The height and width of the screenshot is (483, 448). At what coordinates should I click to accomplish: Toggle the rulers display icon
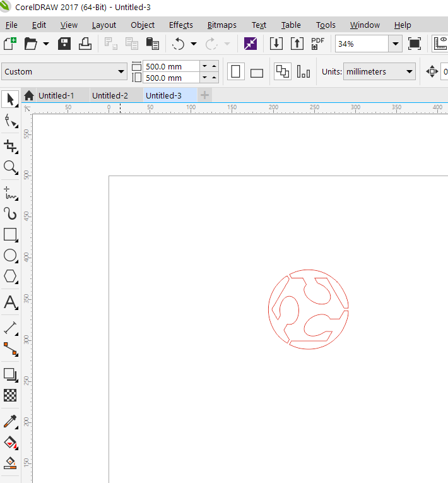pyautogui.click(x=440, y=44)
